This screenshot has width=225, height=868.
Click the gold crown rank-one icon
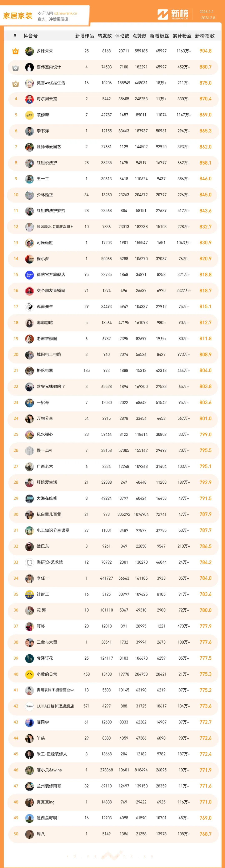tap(15, 51)
